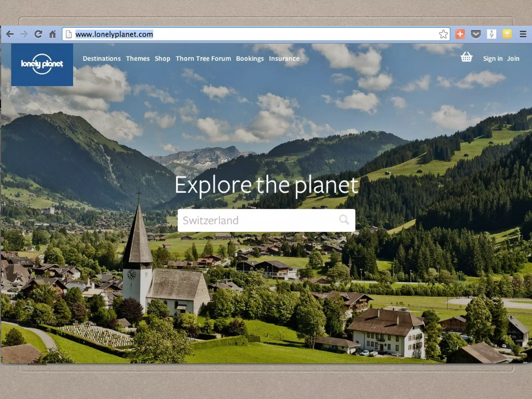Screen dimensions: 532x399
Task: Click the Lonely Planet logo
Action: [x=42, y=64]
